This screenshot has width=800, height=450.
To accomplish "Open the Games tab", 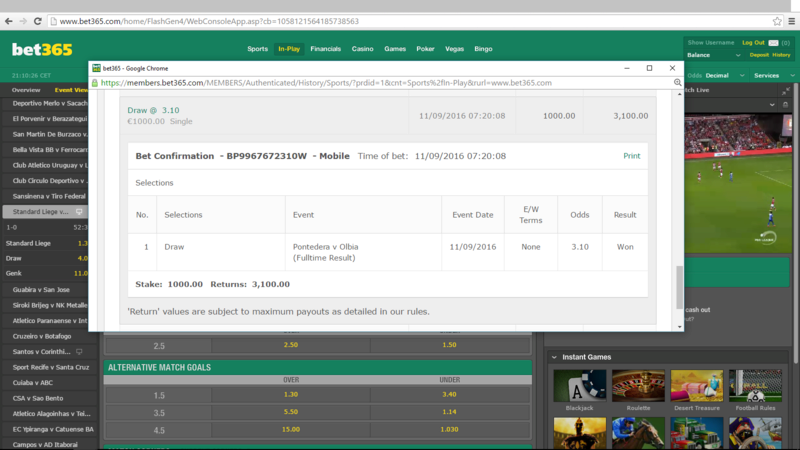I will coord(395,49).
